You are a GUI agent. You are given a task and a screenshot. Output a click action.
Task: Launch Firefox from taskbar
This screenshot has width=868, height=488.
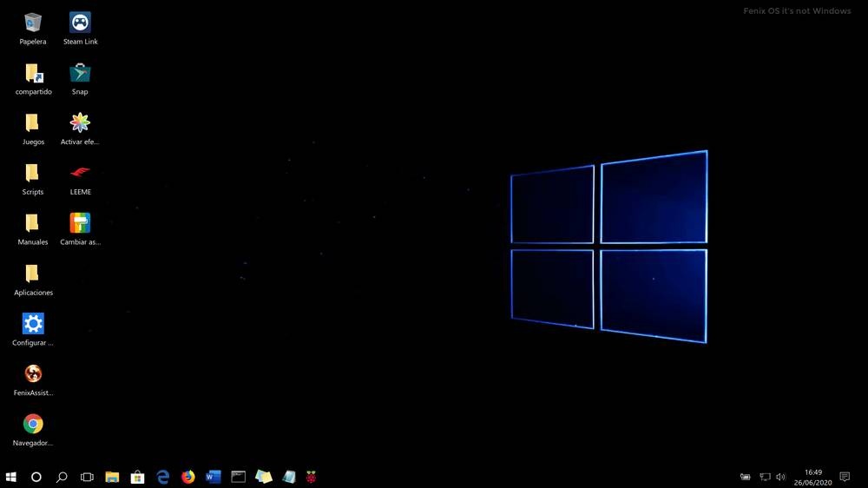point(188,477)
